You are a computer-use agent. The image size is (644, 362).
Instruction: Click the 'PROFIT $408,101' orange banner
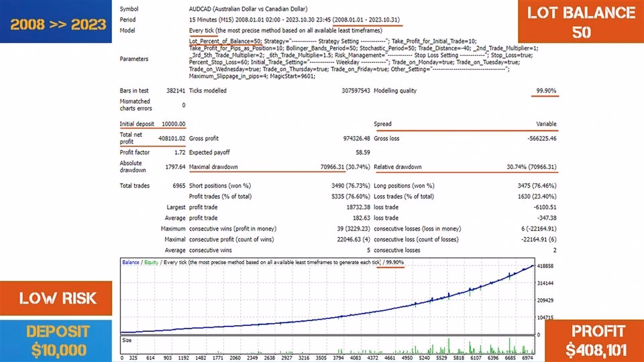(x=594, y=341)
